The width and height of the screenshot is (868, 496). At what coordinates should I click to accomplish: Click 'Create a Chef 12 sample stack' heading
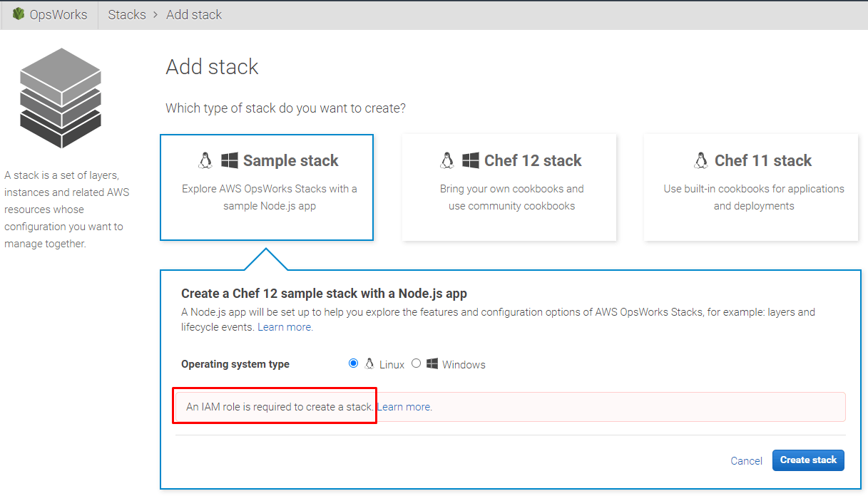[x=324, y=294]
